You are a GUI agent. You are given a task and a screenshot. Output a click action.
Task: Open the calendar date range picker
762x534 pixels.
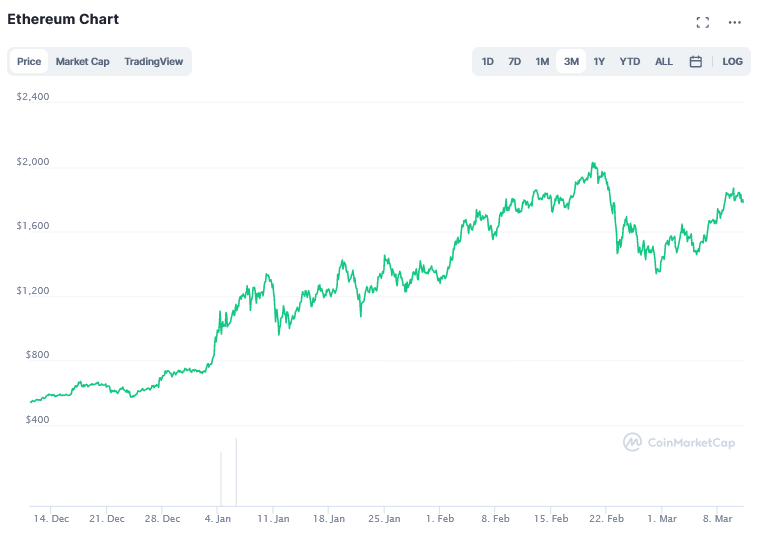(x=695, y=62)
